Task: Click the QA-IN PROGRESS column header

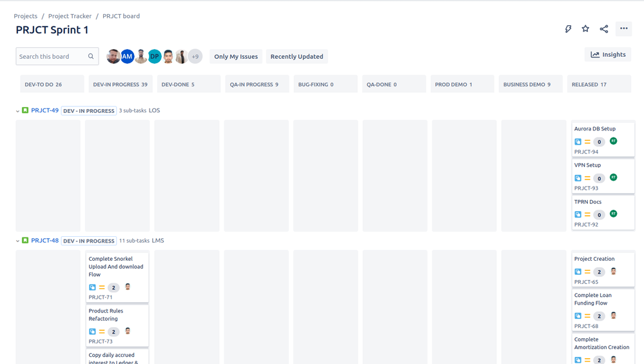Action: click(257, 84)
